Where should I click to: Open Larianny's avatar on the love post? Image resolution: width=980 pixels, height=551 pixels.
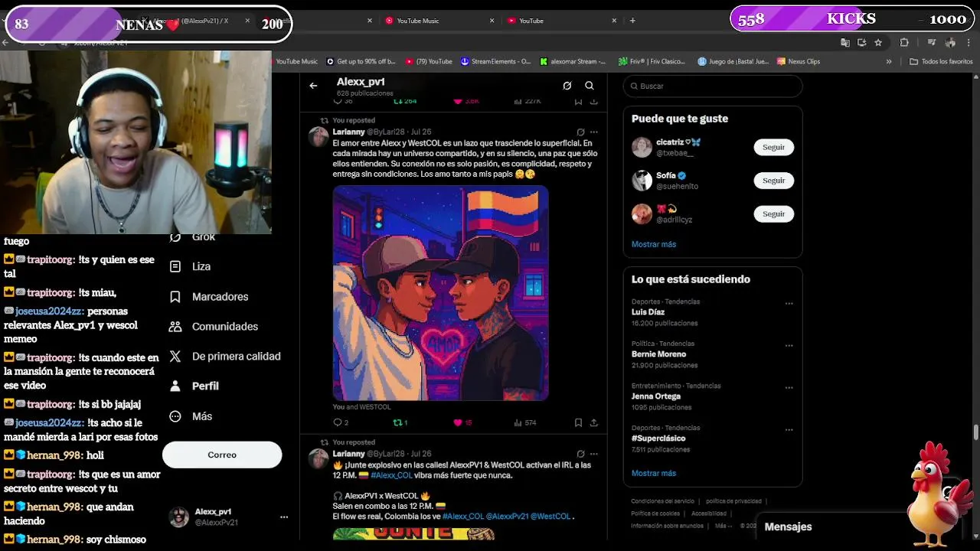pyautogui.click(x=318, y=137)
